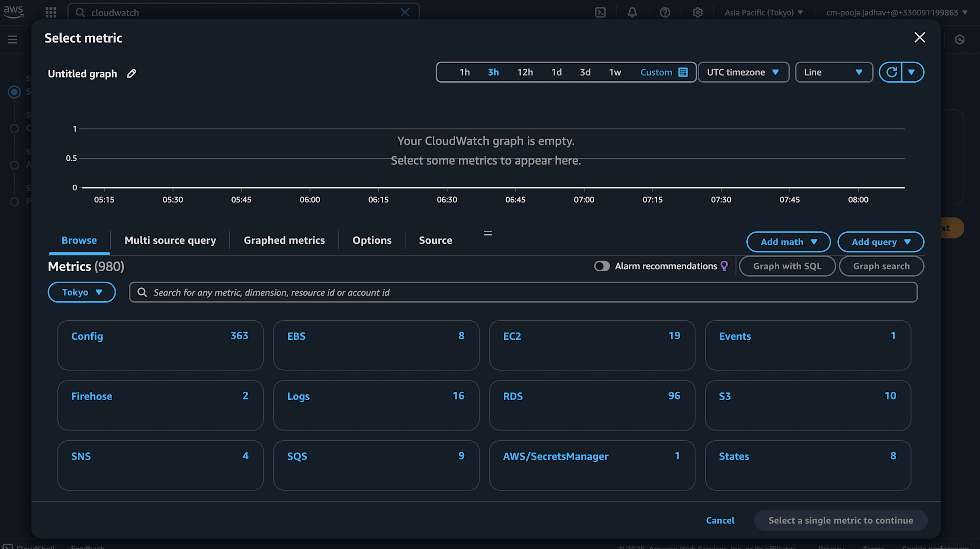Open the AWS/SecretsManager namespace
This screenshot has width=980, height=549.
click(592, 465)
